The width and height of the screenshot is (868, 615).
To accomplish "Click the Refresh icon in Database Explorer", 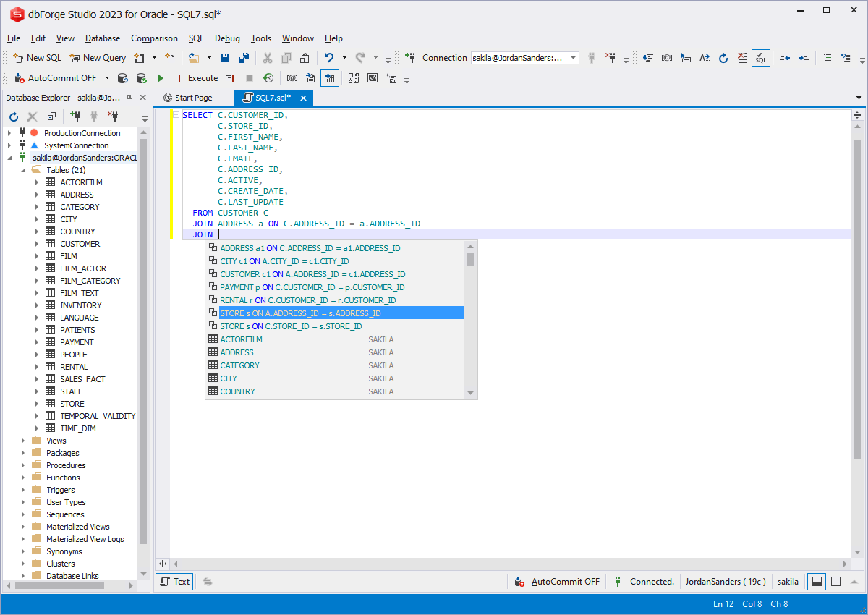I will point(13,116).
